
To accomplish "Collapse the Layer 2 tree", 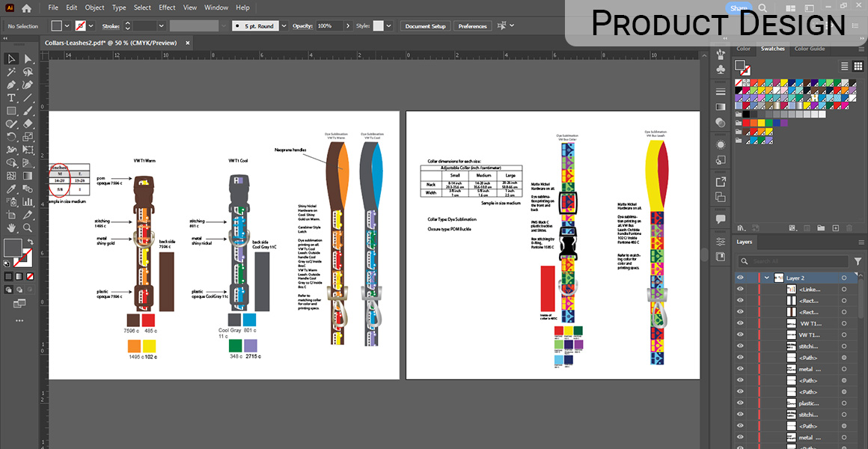I will (765, 278).
